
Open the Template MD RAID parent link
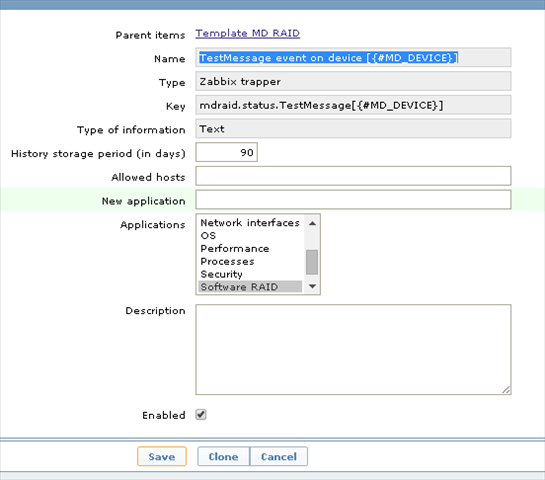247,33
